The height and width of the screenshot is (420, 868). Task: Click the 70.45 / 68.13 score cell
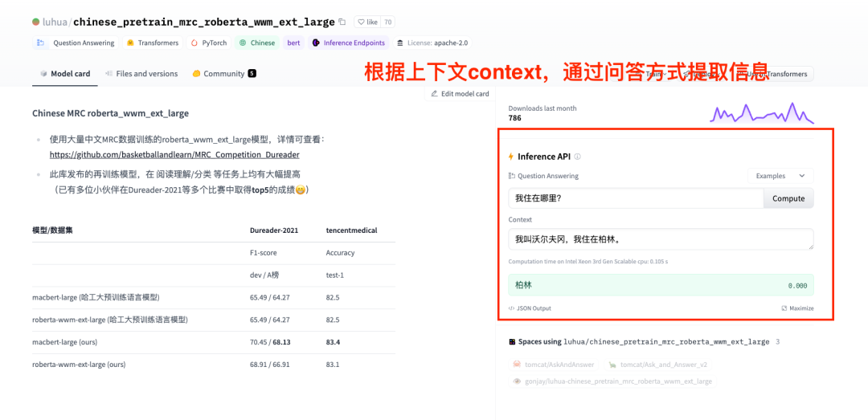270,342
